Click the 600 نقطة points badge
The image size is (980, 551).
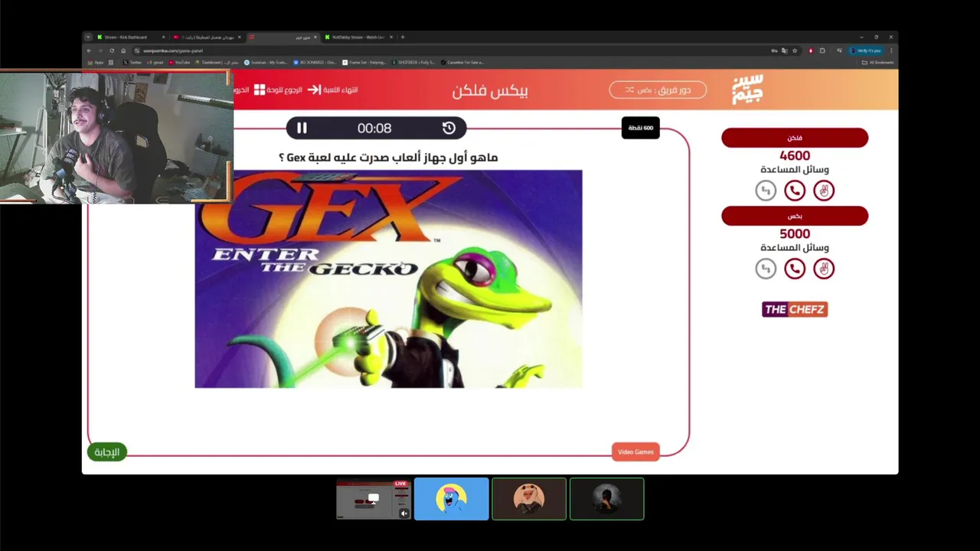tap(641, 128)
